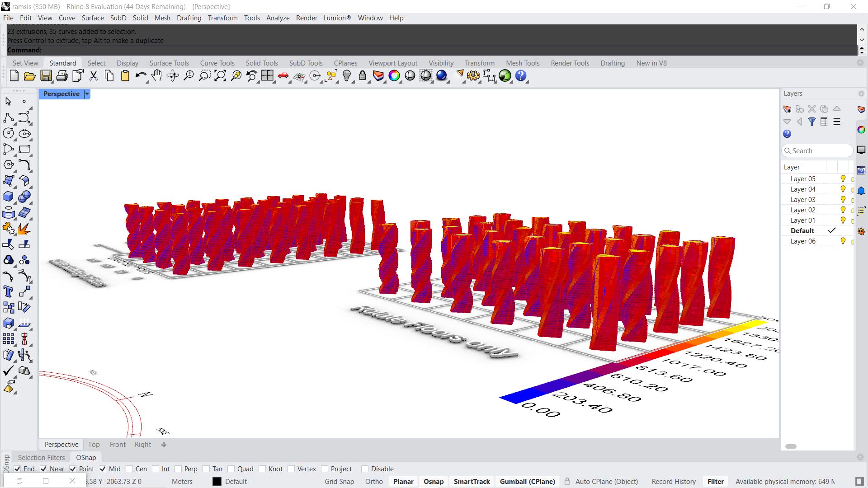The image size is (868, 488).
Task: Select the Box solid tool
Action: pos(8,197)
